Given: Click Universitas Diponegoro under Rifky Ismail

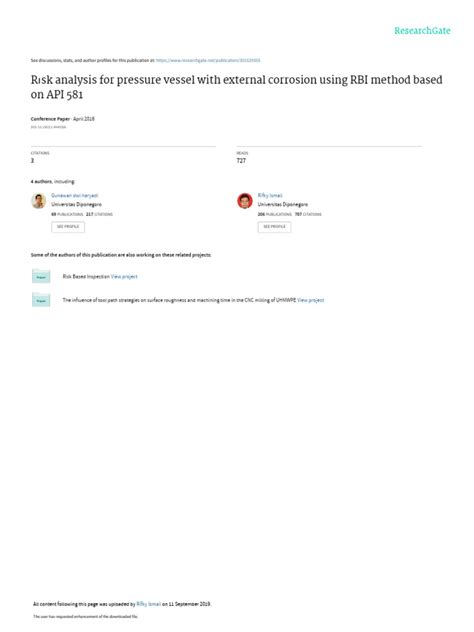Looking at the screenshot, I should [x=283, y=204].
